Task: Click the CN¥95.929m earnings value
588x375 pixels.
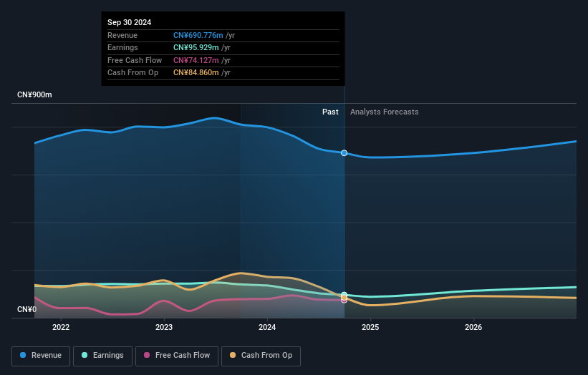Action: [196, 47]
